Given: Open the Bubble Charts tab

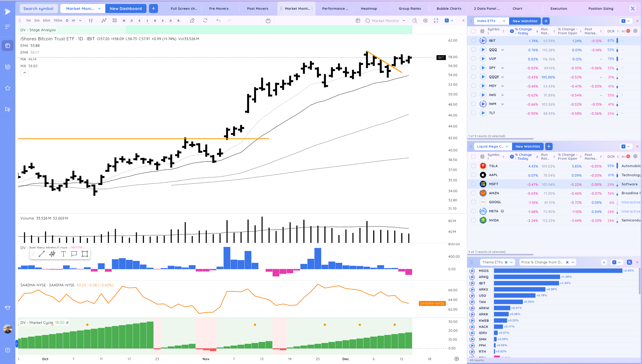Looking at the screenshot, I should pyautogui.click(x=449, y=8).
